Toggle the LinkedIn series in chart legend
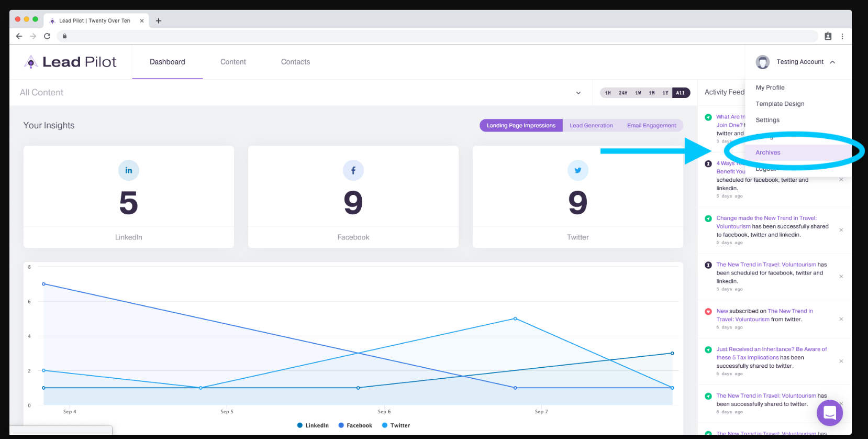The width and height of the screenshot is (868, 439). pos(313,425)
